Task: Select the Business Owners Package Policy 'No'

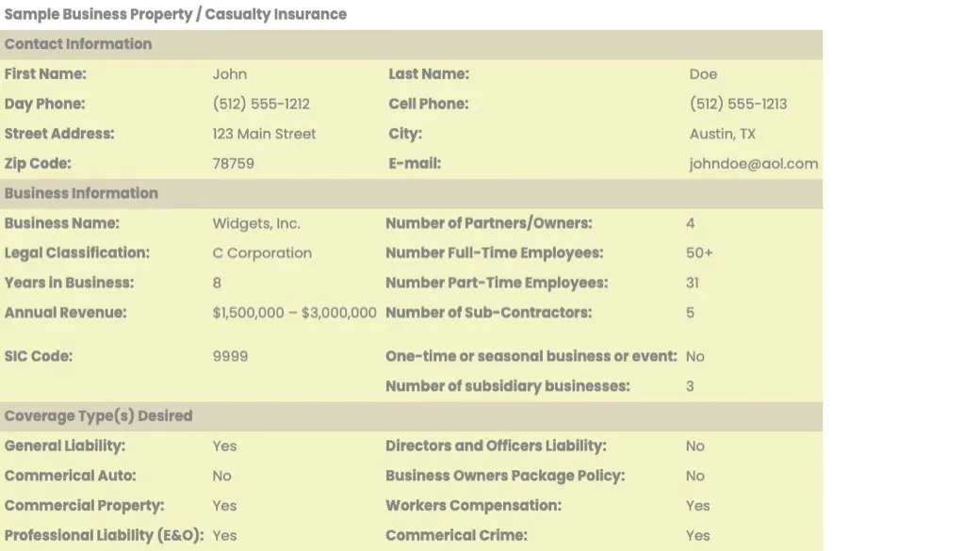Action: point(695,476)
